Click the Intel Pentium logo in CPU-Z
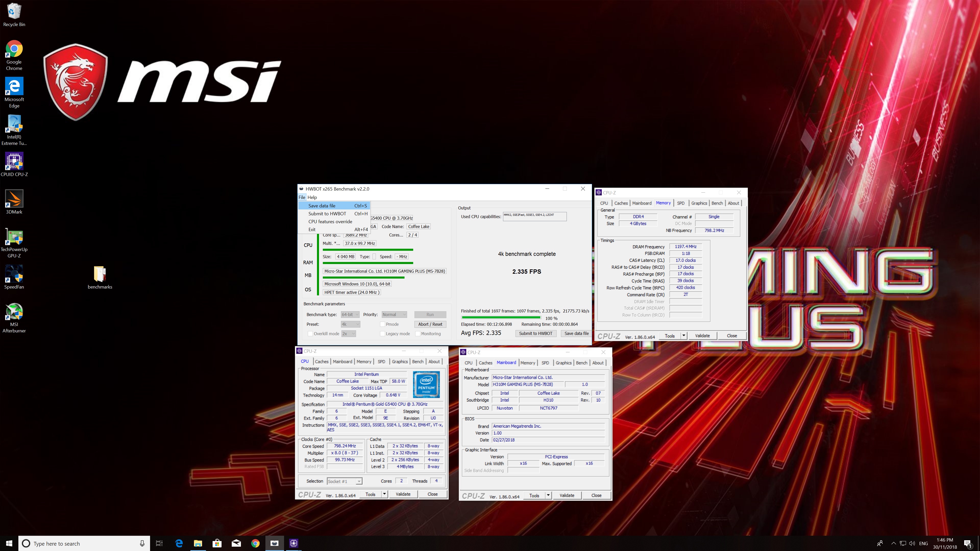 pyautogui.click(x=426, y=384)
